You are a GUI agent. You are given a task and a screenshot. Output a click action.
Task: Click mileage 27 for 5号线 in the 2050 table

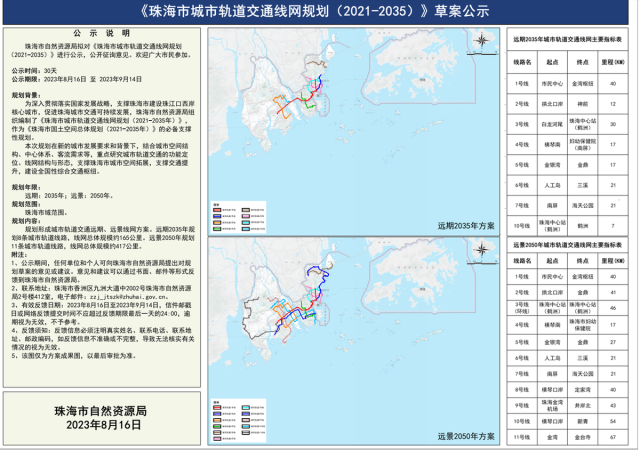[613, 342]
